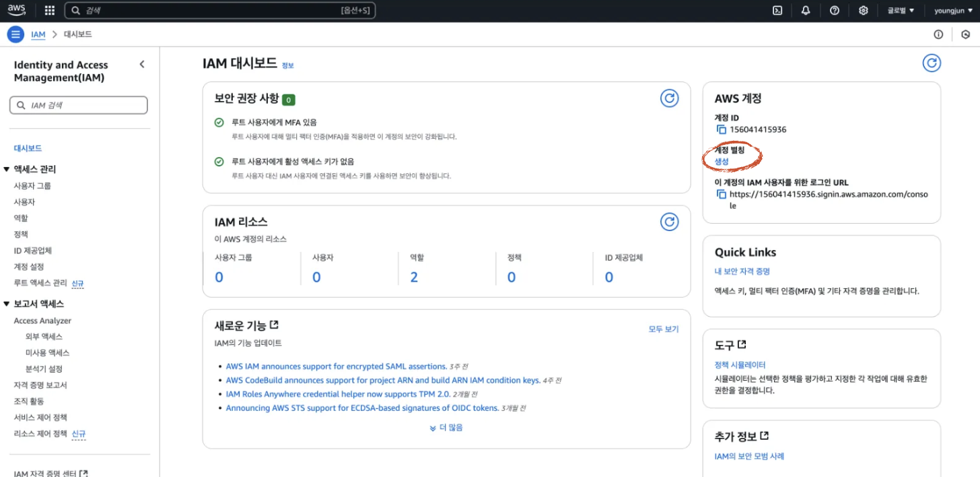Open the 정책 시뮬레이터 link

click(x=740, y=364)
